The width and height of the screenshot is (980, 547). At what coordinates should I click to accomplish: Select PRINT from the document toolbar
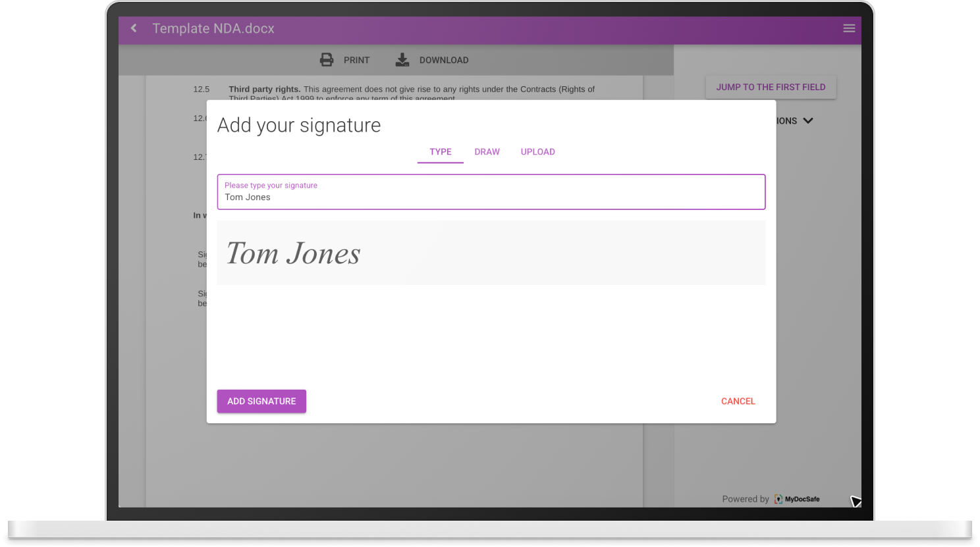point(356,60)
